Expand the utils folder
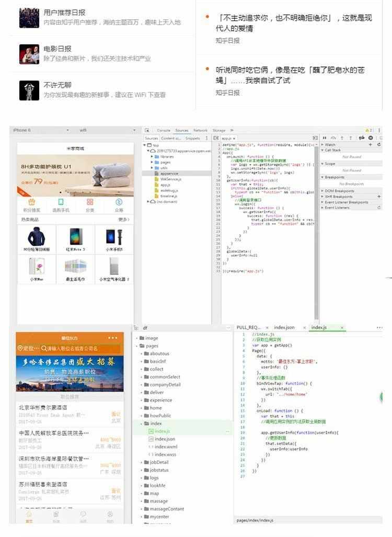The image size is (392, 537). click(152, 168)
